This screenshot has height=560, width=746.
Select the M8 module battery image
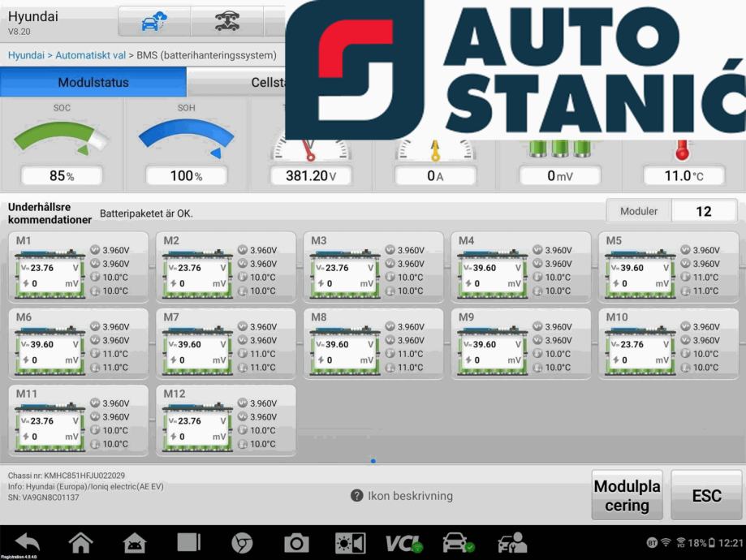coord(344,350)
